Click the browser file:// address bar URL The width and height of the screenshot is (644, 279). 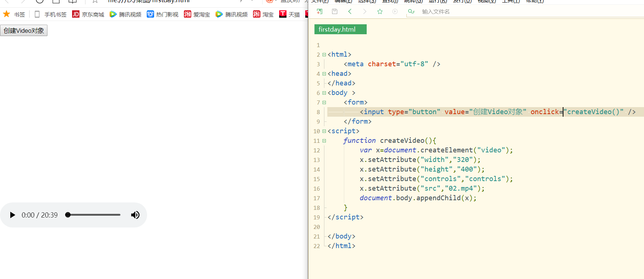(149, 1)
